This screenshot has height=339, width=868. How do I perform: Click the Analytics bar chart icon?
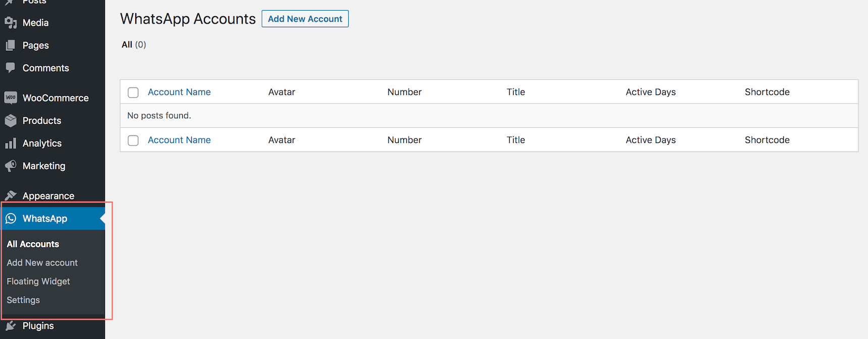pyautogui.click(x=11, y=143)
